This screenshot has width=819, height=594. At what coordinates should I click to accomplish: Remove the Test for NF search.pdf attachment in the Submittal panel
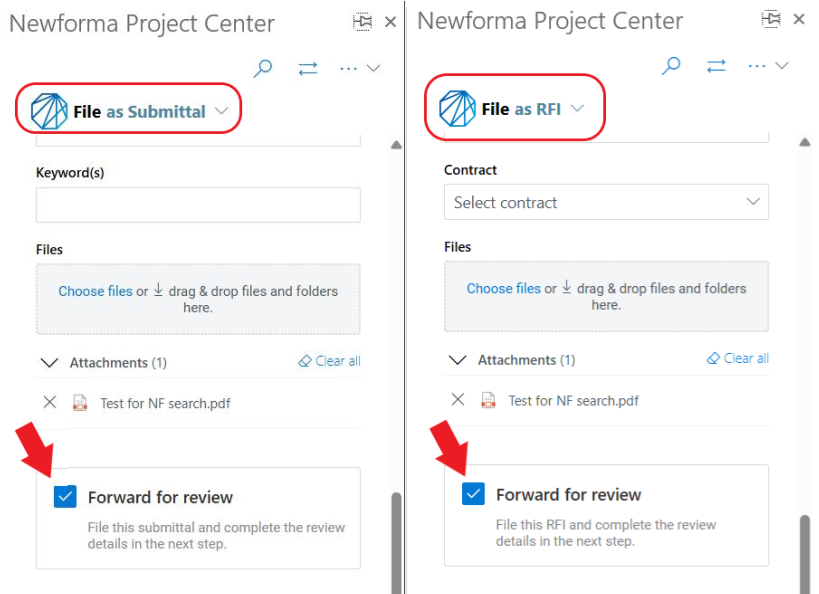[50, 402]
